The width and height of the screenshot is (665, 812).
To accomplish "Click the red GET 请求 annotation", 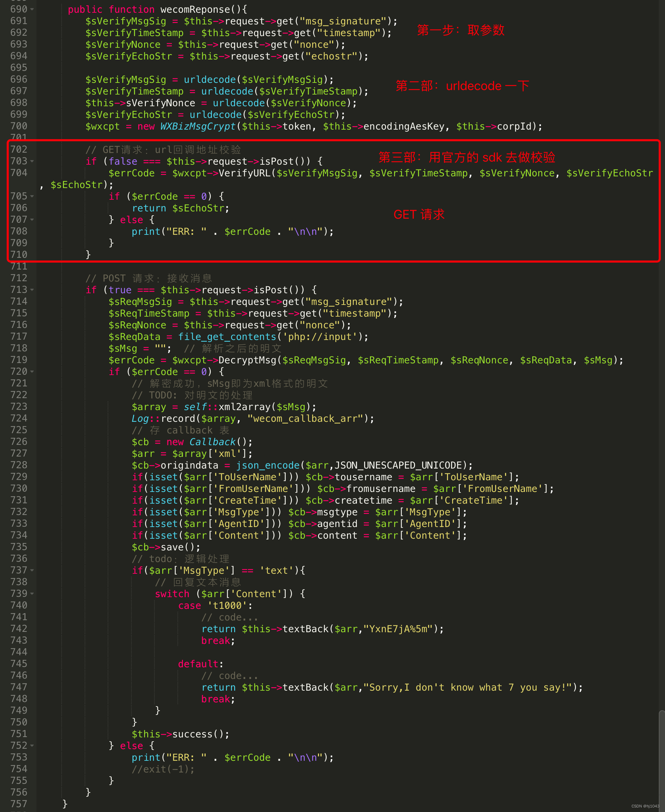I will click(x=419, y=215).
